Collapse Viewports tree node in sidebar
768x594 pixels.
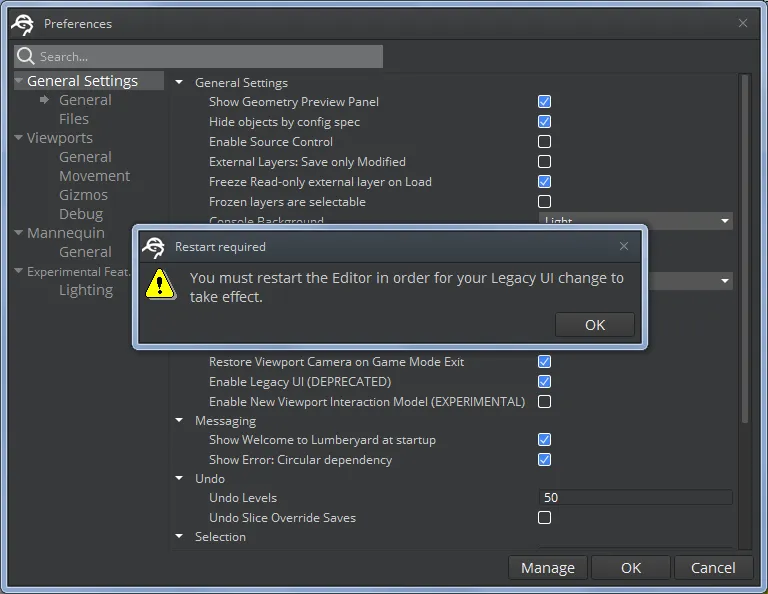(x=19, y=138)
